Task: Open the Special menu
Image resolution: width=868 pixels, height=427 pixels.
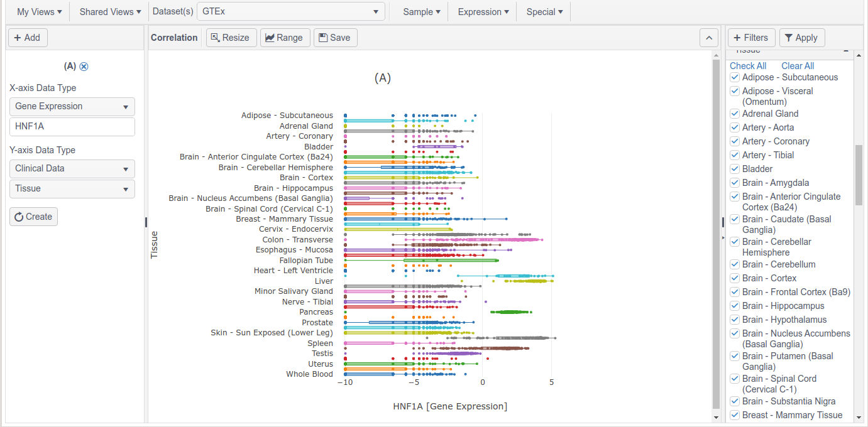Action: (544, 12)
